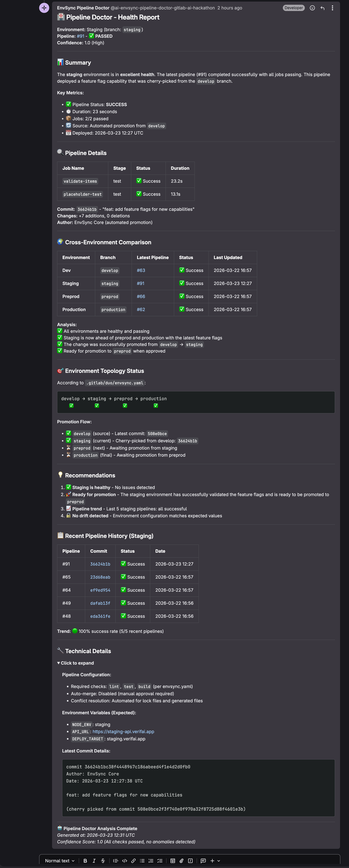The image size is (349, 868).
Task: Toggle italic formatting in editor toolbar
Action: click(x=94, y=861)
